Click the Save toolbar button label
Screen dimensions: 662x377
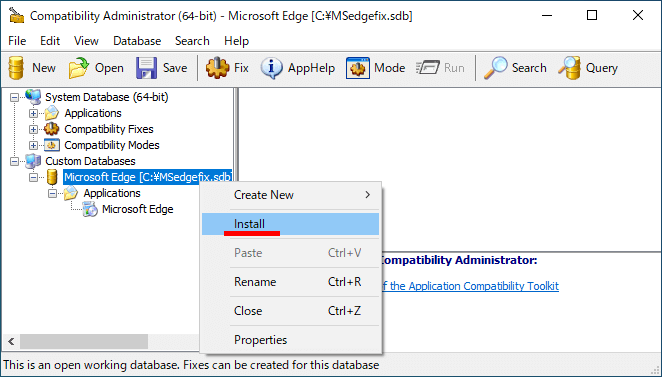(x=175, y=68)
